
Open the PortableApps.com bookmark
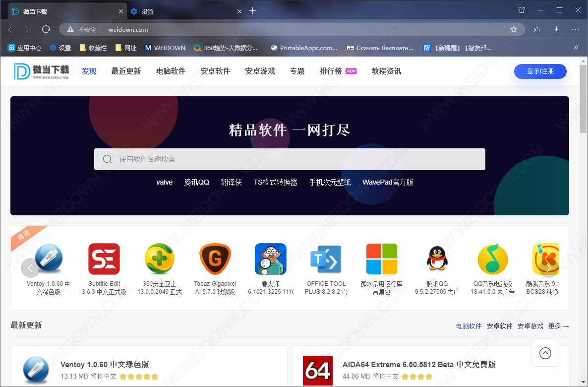point(304,48)
